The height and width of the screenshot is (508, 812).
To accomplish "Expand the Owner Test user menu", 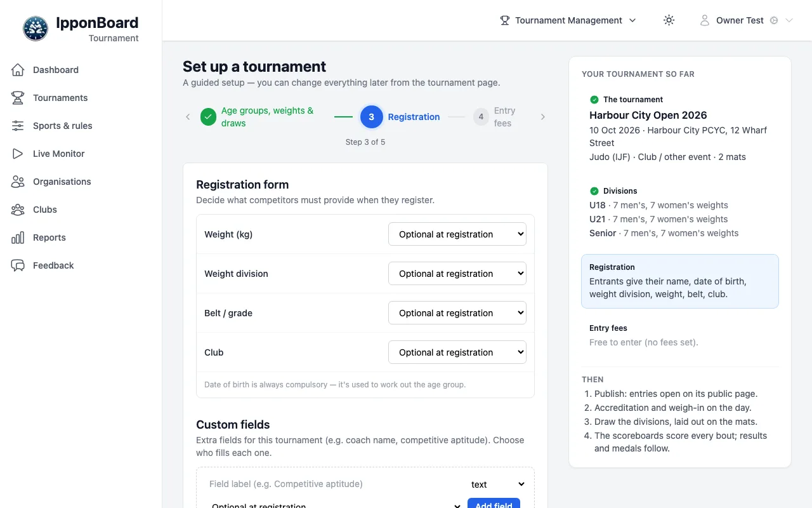I will [x=746, y=20].
